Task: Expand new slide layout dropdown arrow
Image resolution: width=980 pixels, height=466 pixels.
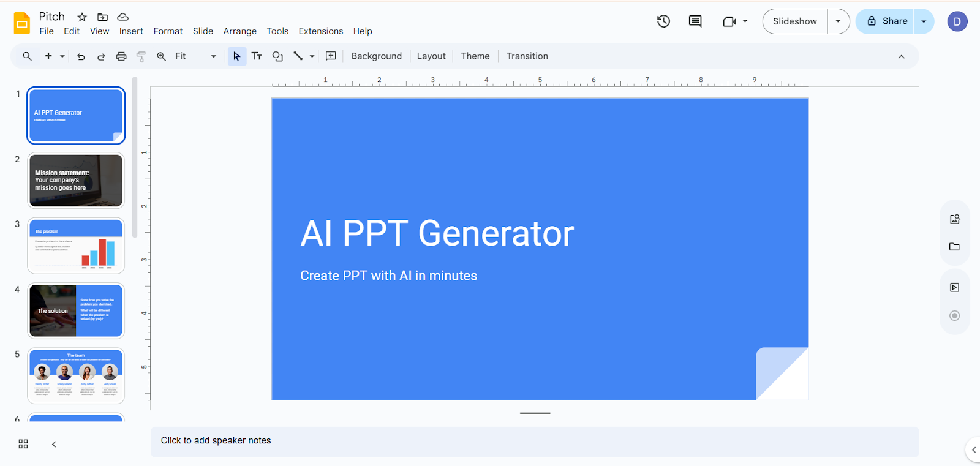Action: (62, 56)
